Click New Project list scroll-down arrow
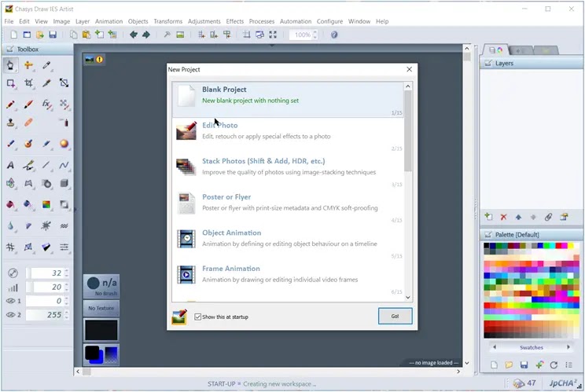This screenshot has width=585, height=392. pyautogui.click(x=408, y=297)
